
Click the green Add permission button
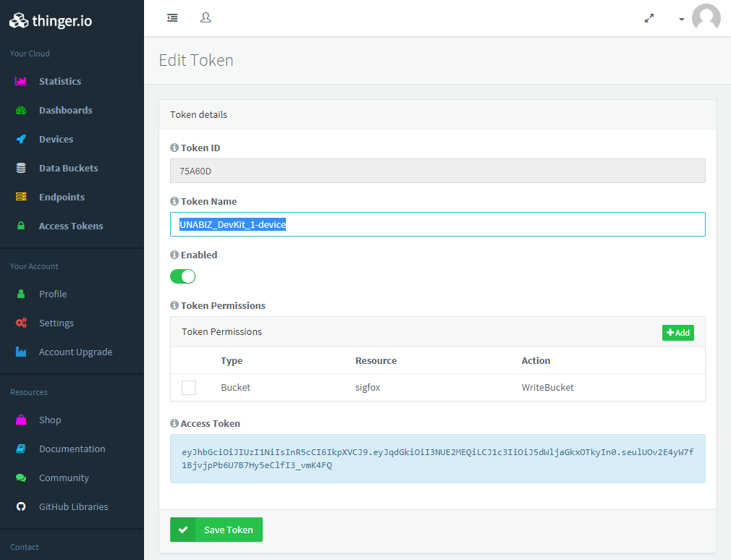[x=678, y=333]
